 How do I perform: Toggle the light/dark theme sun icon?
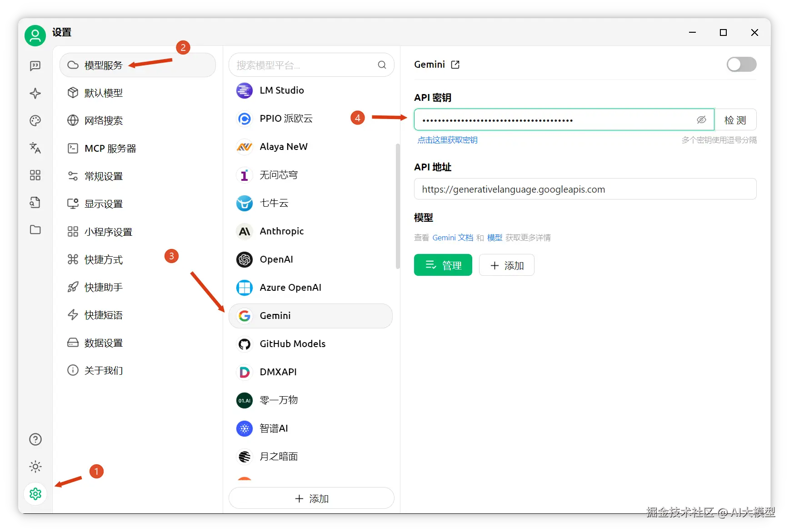pos(35,467)
